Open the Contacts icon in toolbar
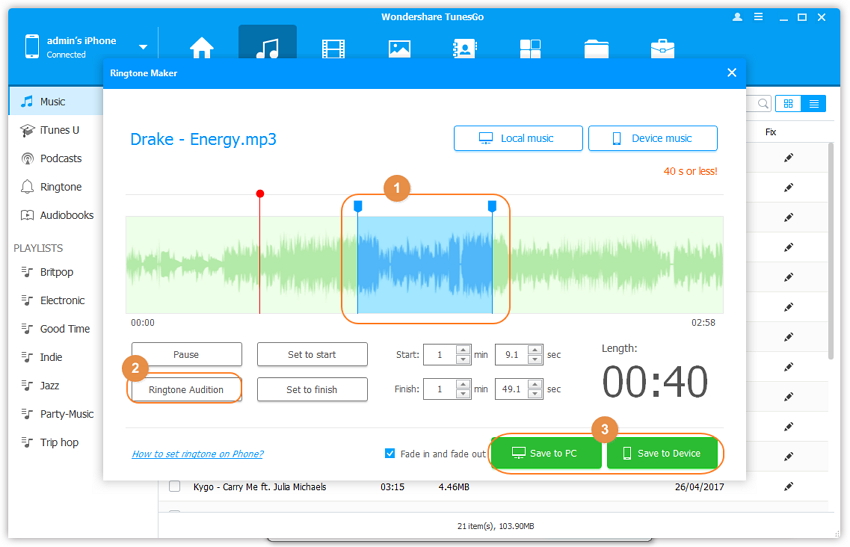This screenshot has height=547, width=850. point(464,48)
